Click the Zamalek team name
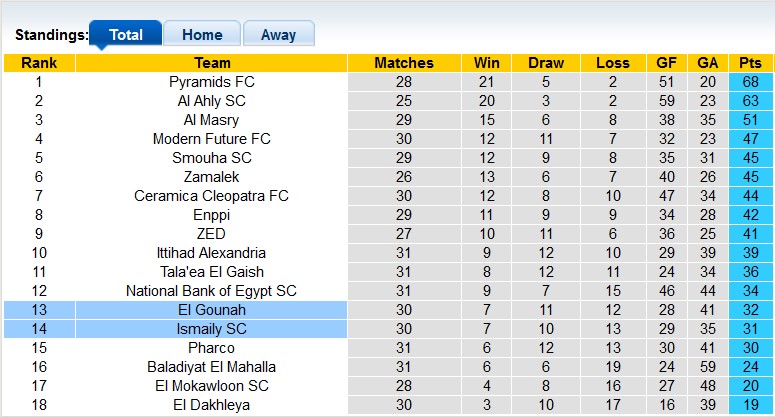775x417 pixels. pos(211,177)
